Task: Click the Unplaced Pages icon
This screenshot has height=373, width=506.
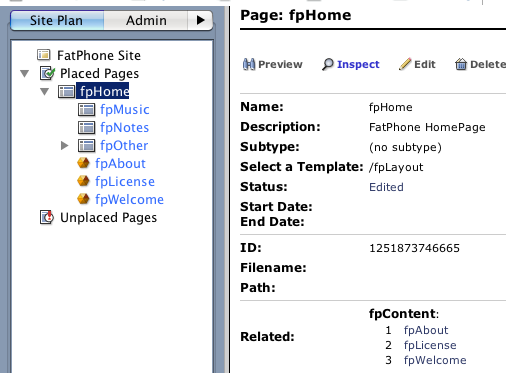Action: point(47,217)
